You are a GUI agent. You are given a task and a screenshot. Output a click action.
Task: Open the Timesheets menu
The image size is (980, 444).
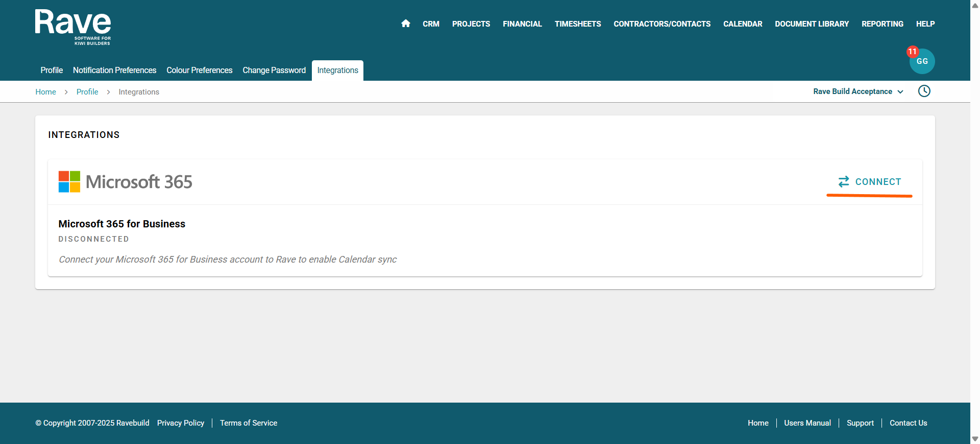(x=578, y=24)
